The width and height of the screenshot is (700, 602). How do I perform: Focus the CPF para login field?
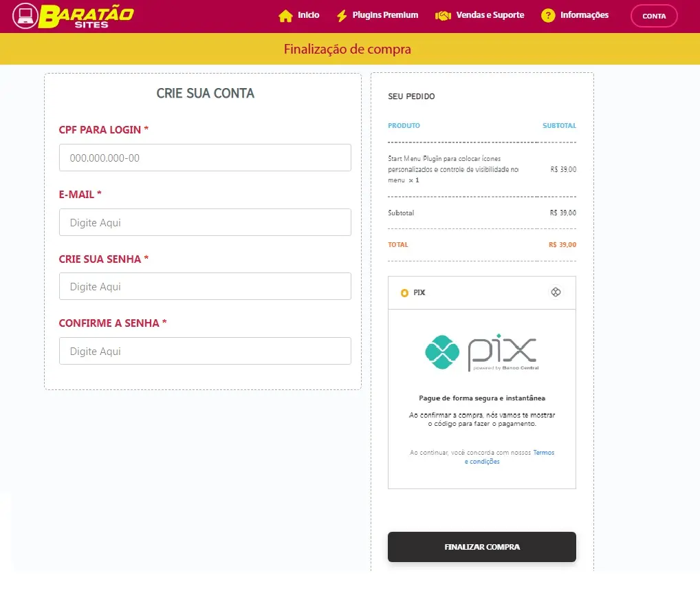[205, 158]
